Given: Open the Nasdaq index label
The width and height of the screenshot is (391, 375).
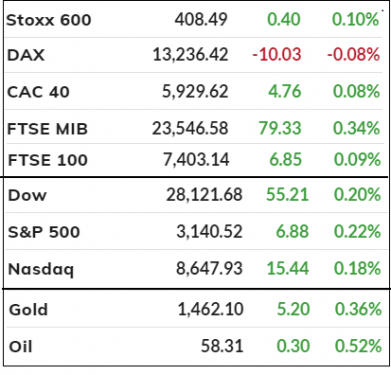Looking at the screenshot, I should click(x=41, y=269).
